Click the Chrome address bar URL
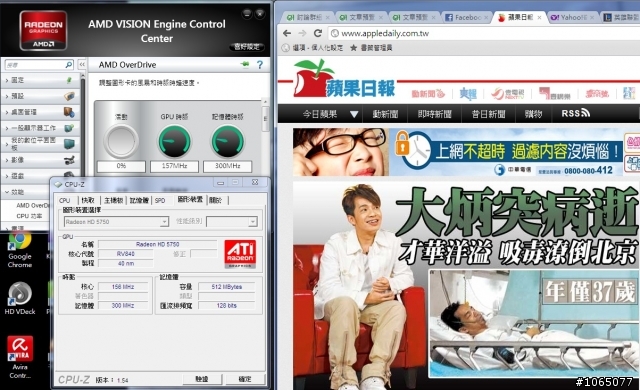 coord(385,33)
